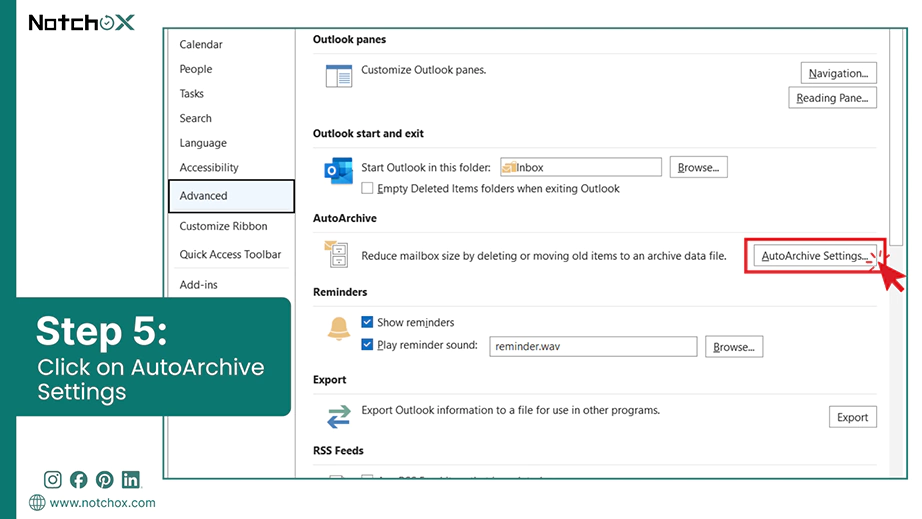Screen dimensions: 922x519
Task: Click the reminder.wav sound file field
Action: (593, 346)
